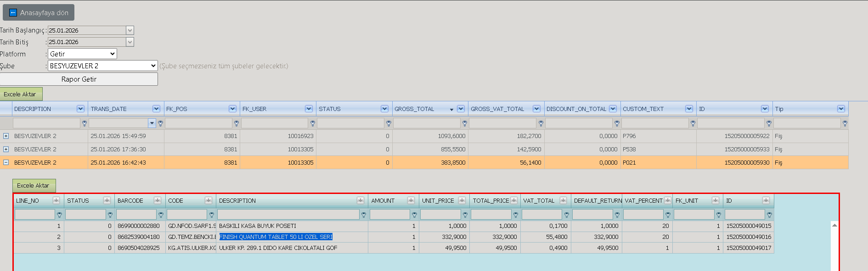Pin the LINE_NO detail column header
This screenshot has width=868, height=271.
(56, 200)
